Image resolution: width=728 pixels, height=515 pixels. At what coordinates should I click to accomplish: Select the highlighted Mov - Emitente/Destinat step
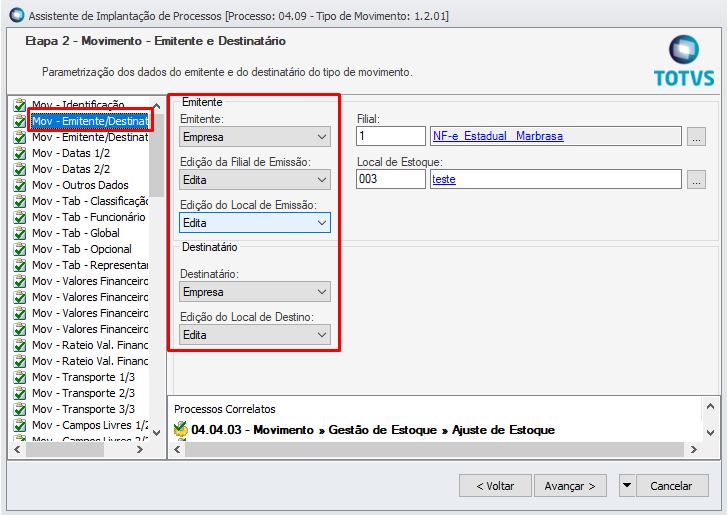click(90, 121)
